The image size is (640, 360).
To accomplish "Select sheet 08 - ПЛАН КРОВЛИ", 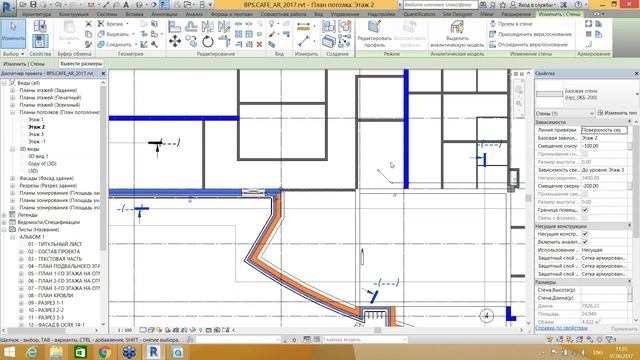I will coord(51,296).
